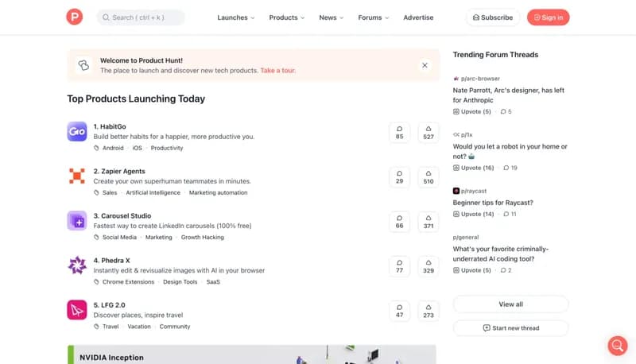The height and width of the screenshot is (364, 636).
Task: Select the SaaS tag under Phedra X
Action: click(x=213, y=281)
